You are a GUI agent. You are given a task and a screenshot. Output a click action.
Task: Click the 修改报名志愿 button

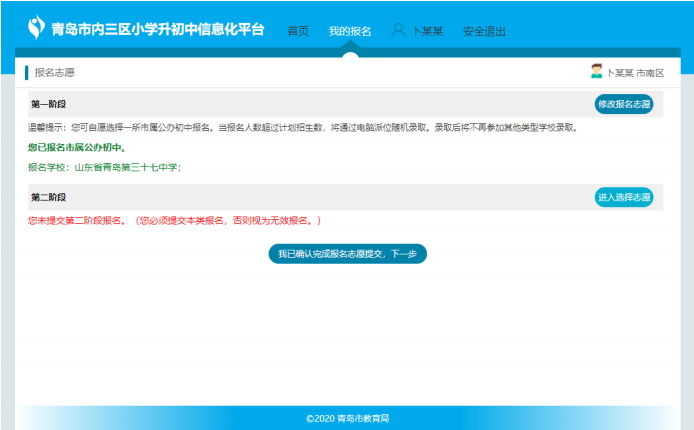pyautogui.click(x=624, y=104)
